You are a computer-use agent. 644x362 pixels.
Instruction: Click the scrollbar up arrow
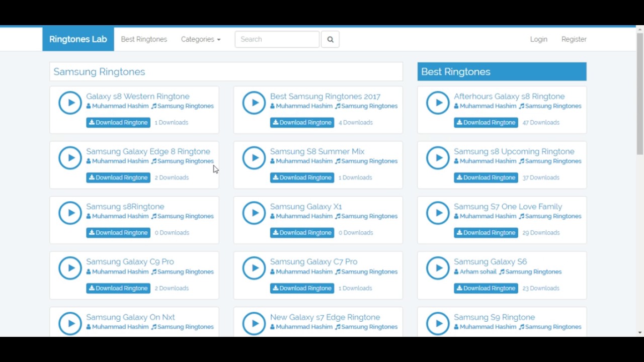pos(640,30)
